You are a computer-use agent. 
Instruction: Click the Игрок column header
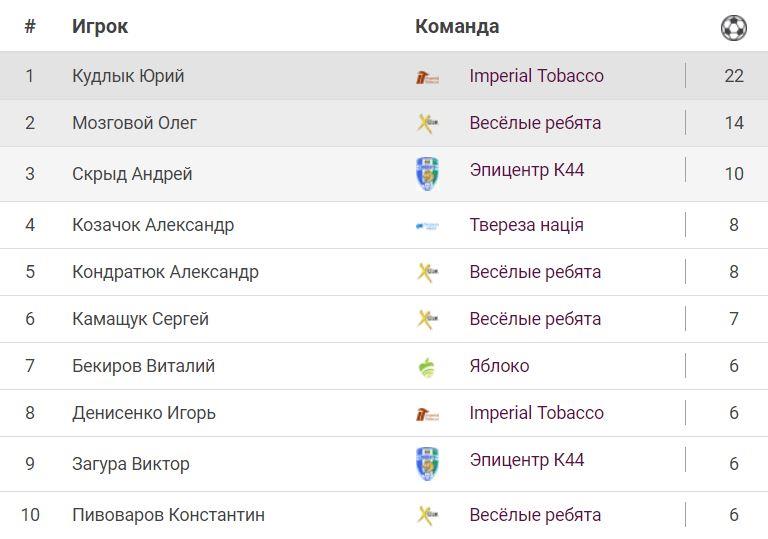100,27
